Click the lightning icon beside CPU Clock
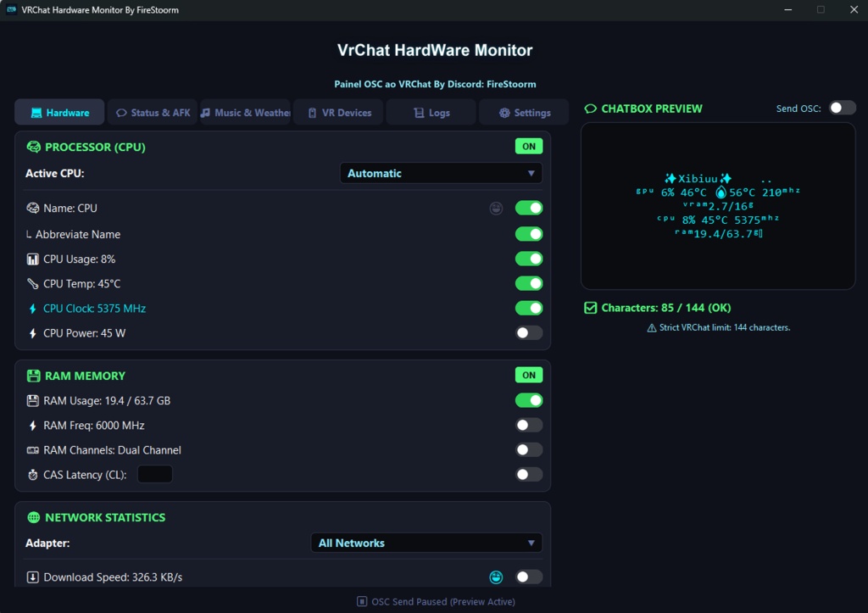868x613 pixels. pos(33,309)
